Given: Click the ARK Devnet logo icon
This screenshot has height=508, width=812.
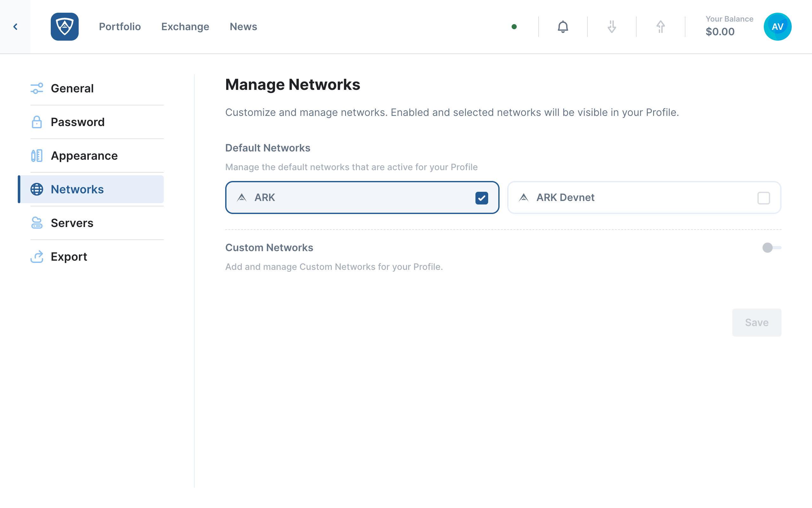Looking at the screenshot, I should (523, 197).
